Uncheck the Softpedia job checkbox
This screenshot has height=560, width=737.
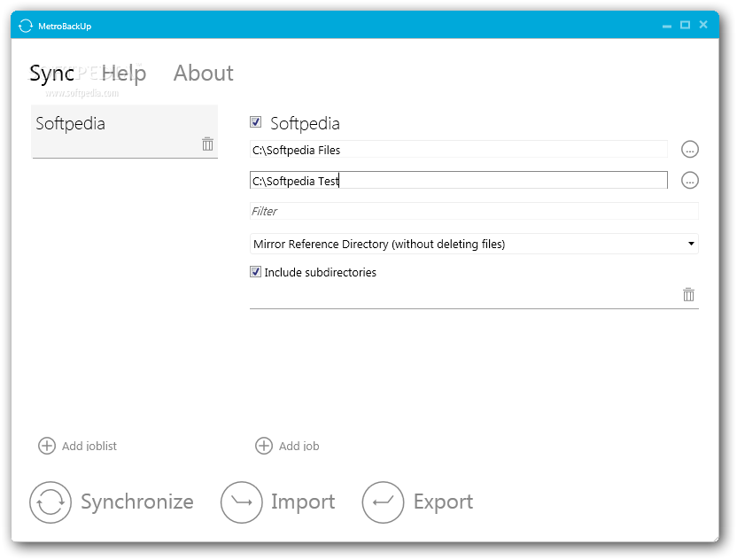[x=255, y=122]
